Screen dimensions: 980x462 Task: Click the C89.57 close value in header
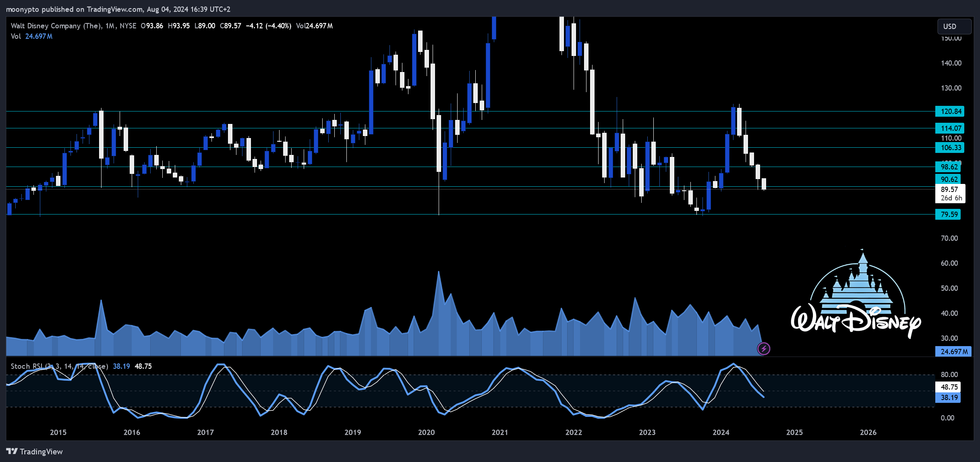click(x=230, y=26)
